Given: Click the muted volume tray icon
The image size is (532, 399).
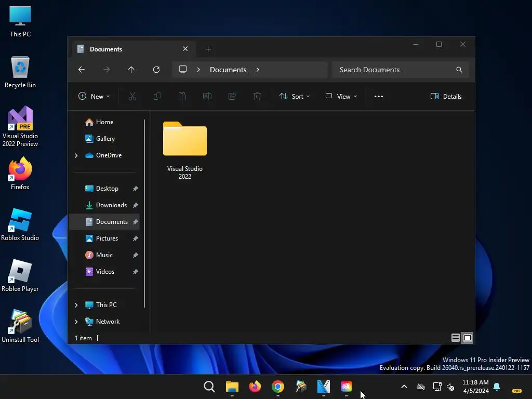Looking at the screenshot, I should click(x=450, y=387).
